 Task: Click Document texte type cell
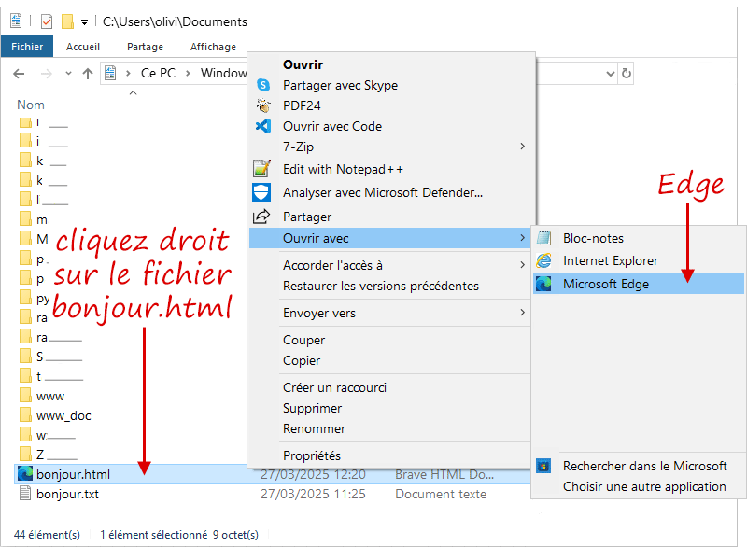[x=441, y=494]
